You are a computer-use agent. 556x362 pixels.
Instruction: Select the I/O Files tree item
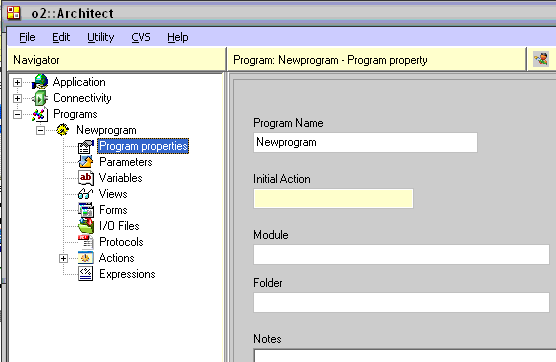(119, 226)
